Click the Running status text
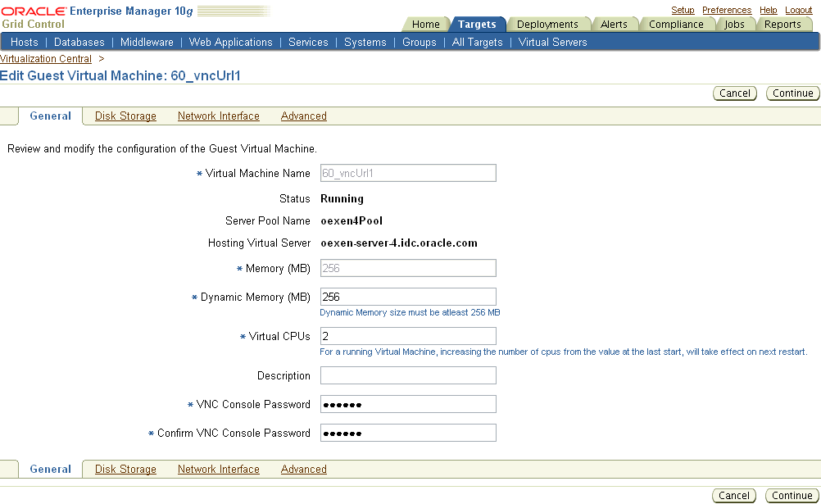Image resolution: width=821 pixels, height=504 pixels. point(342,198)
